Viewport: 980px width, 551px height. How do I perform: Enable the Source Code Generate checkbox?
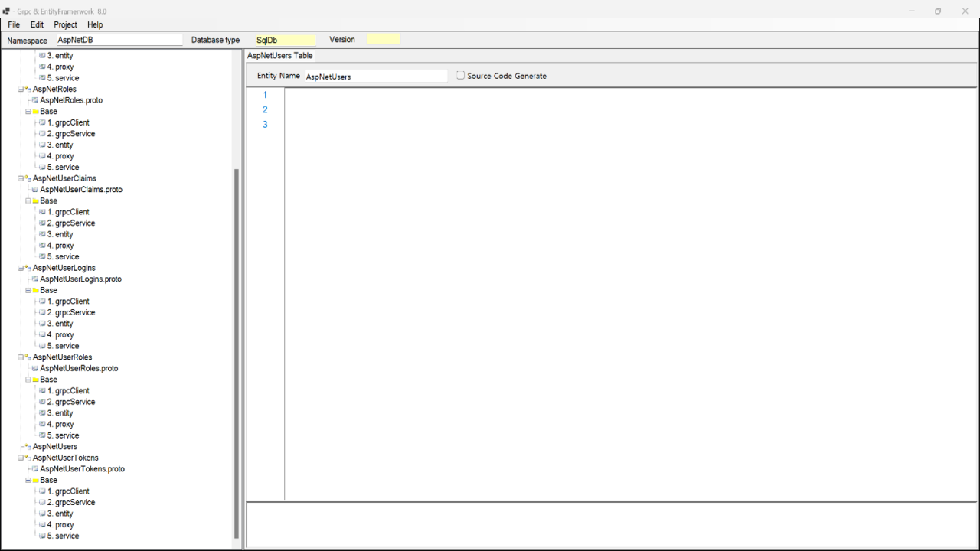(x=460, y=76)
